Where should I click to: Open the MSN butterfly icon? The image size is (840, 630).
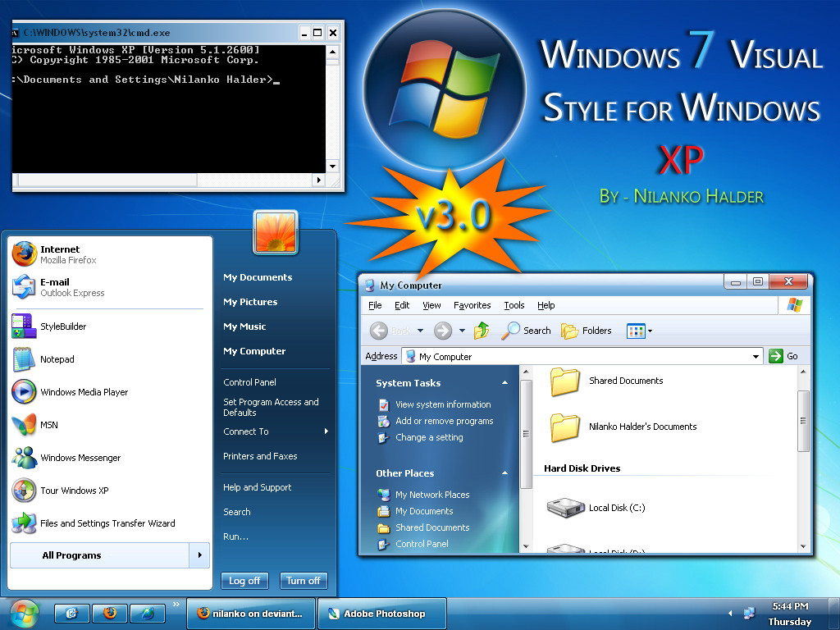pyautogui.click(x=25, y=425)
